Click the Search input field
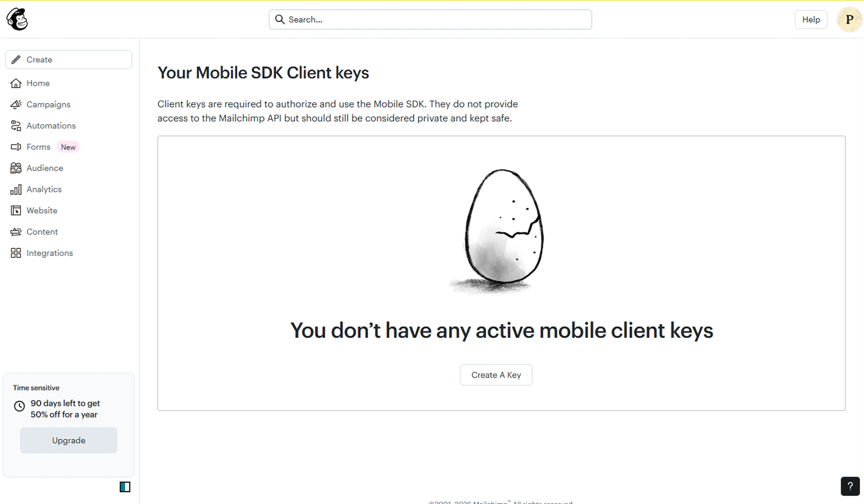Viewport: 864px width, 504px height. point(430,19)
